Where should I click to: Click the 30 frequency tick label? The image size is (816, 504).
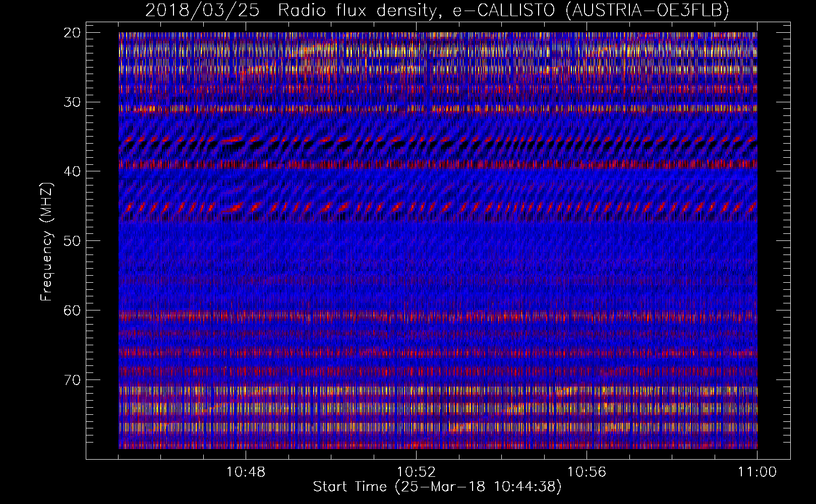pos(72,102)
